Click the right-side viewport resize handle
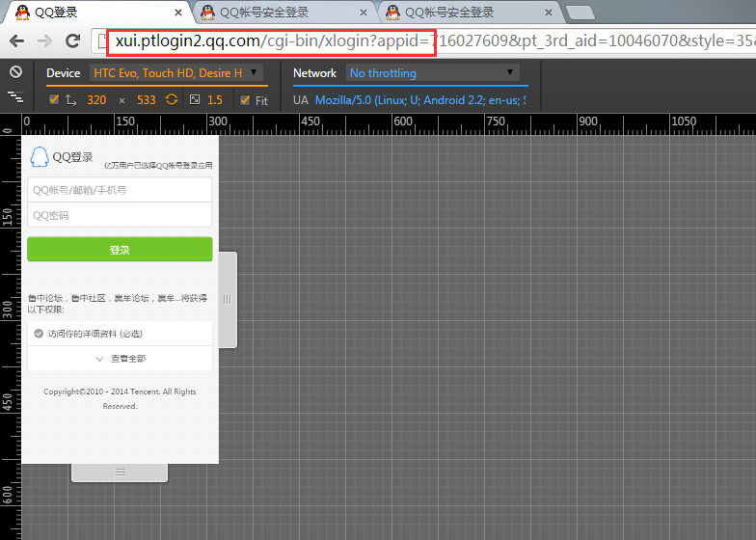 [228, 299]
